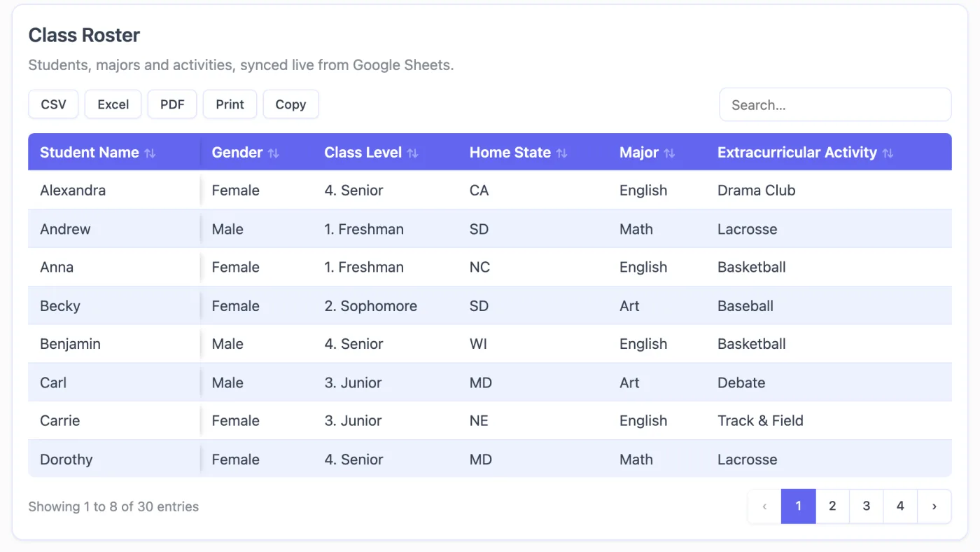
Task: Select the NC home state cell
Action: pos(480,268)
